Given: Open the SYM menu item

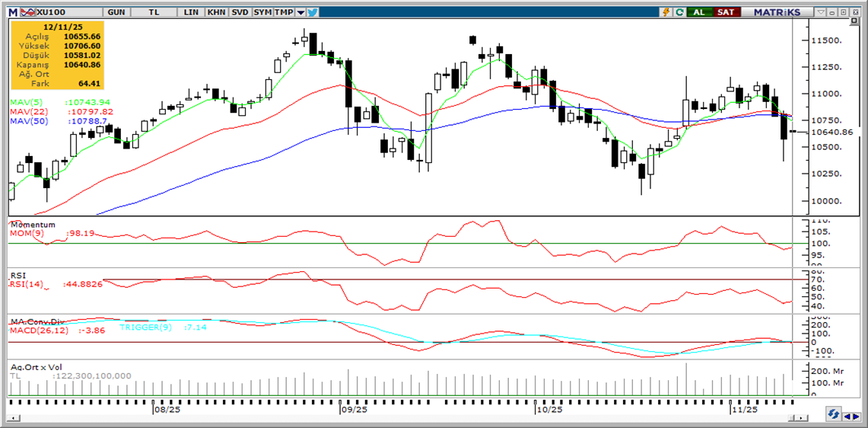Looking at the screenshot, I should click(x=262, y=12).
